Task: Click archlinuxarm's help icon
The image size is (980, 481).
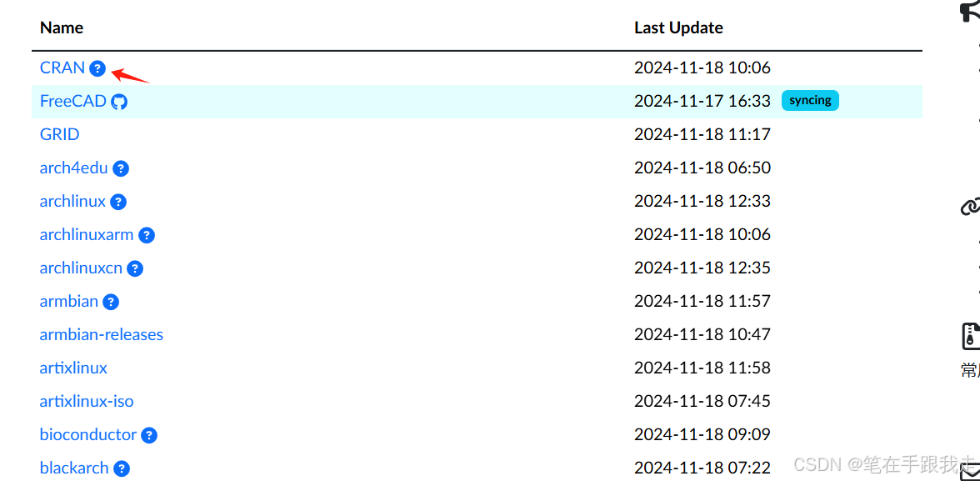Action: 147,235
